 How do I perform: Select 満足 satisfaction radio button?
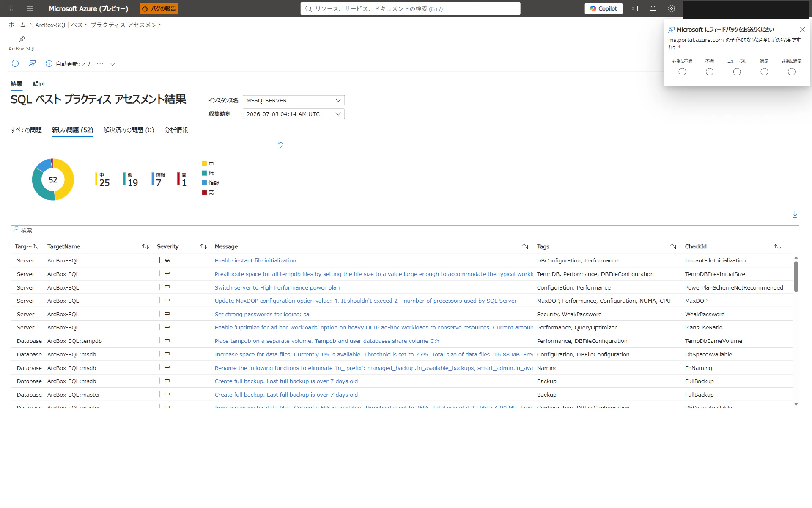[764, 72]
